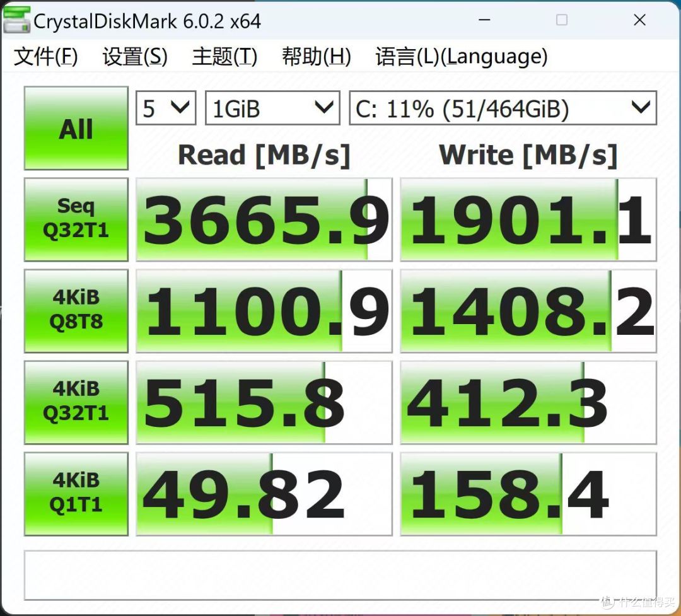The width and height of the screenshot is (681, 616).
Task: Select the Seq read result 3665.9
Action: tap(264, 219)
